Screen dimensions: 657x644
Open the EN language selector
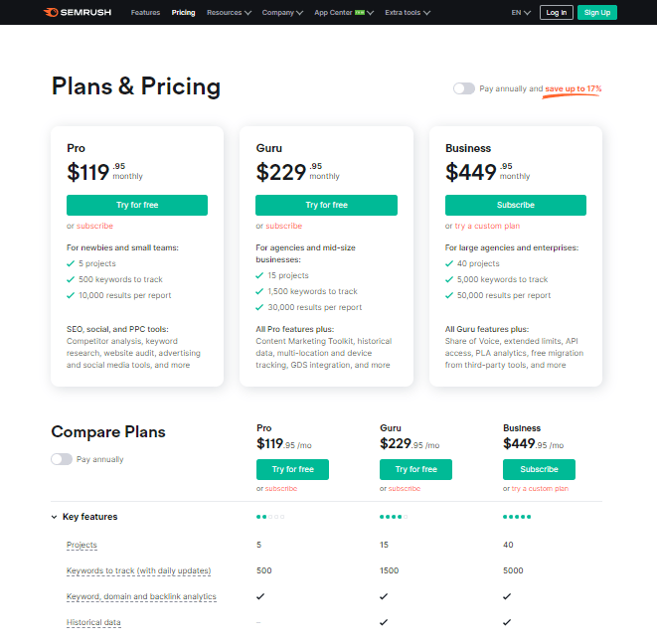[521, 13]
